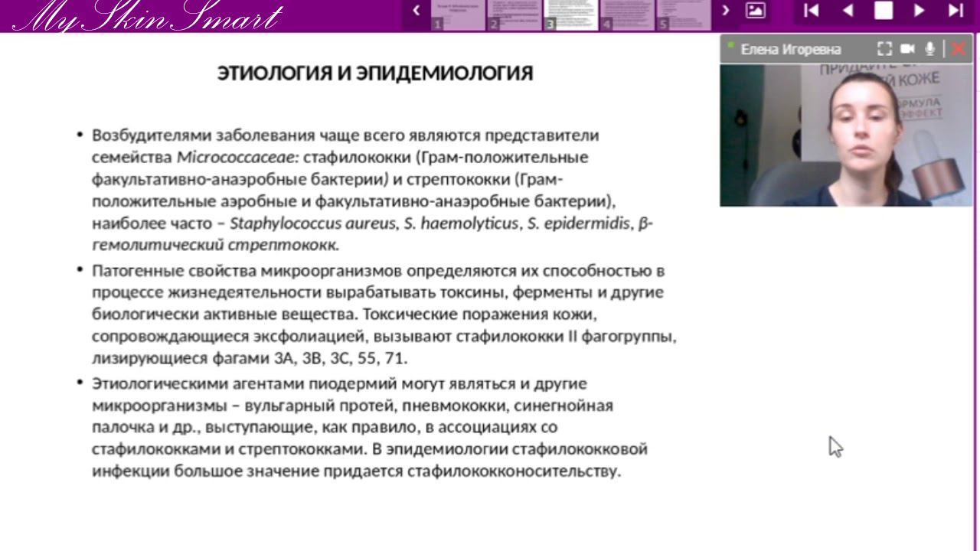The height and width of the screenshot is (551, 980).
Task: Click the text Staphylococcus aureus
Action: pos(313,223)
